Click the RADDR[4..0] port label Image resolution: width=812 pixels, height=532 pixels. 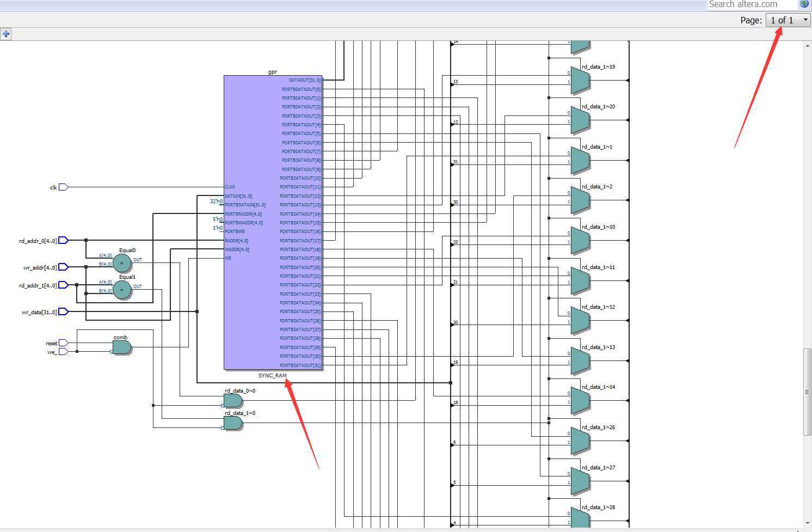click(237, 241)
